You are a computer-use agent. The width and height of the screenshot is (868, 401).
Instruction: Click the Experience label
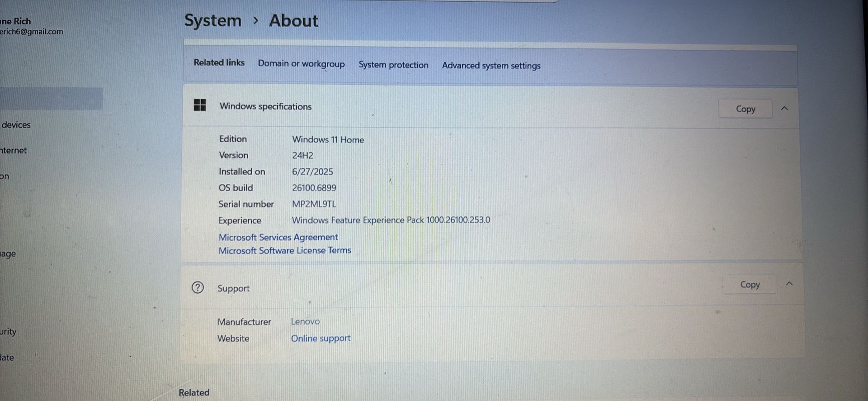click(240, 220)
